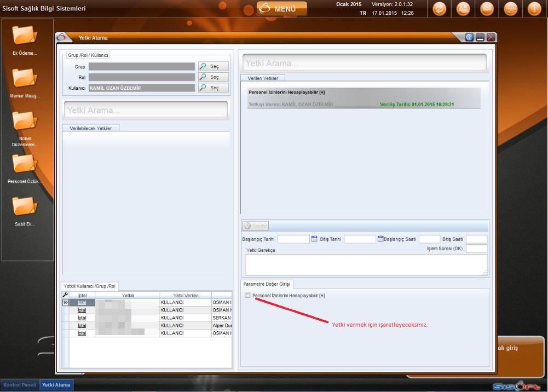Click the left Yetki Arama search field
Screen dimensions: 548x392
coord(146,110)
